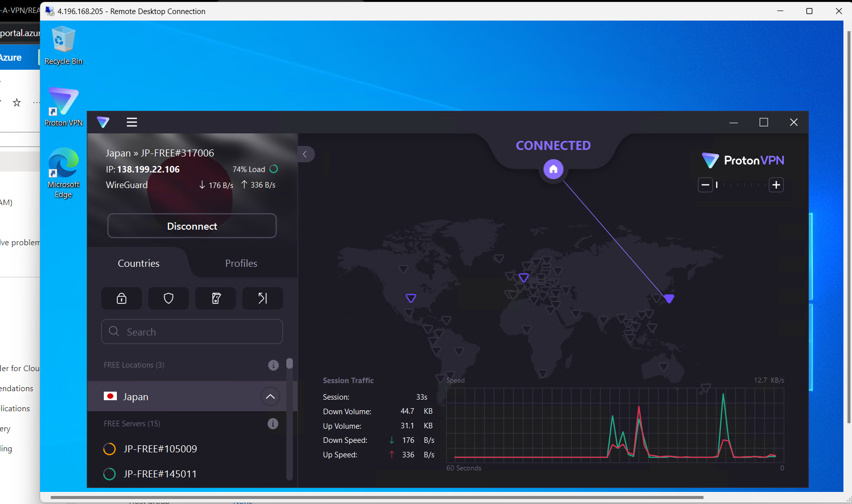Switch to the Profiles tab
The image size is (852, 504).
coord(241,263)
